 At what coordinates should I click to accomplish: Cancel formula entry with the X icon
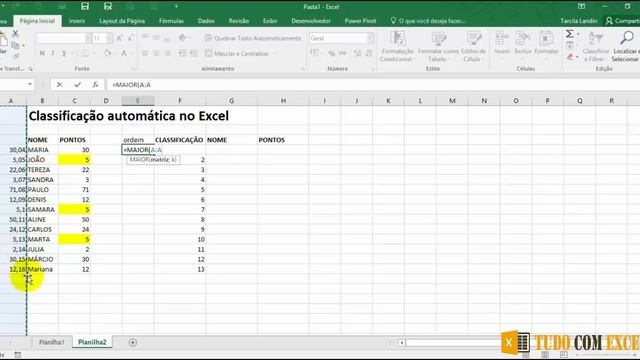60,84
